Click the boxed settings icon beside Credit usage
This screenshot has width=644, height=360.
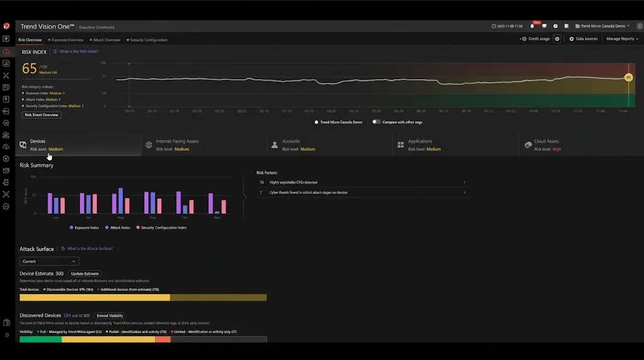pos(557,39)
